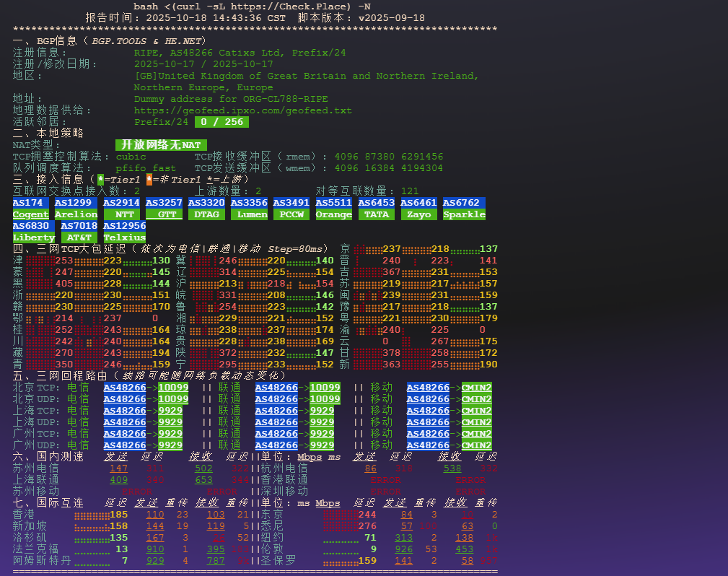Open the AS5511 Orange badge
The width and height of the screenshot is (728, 576).
pos(333,209)
